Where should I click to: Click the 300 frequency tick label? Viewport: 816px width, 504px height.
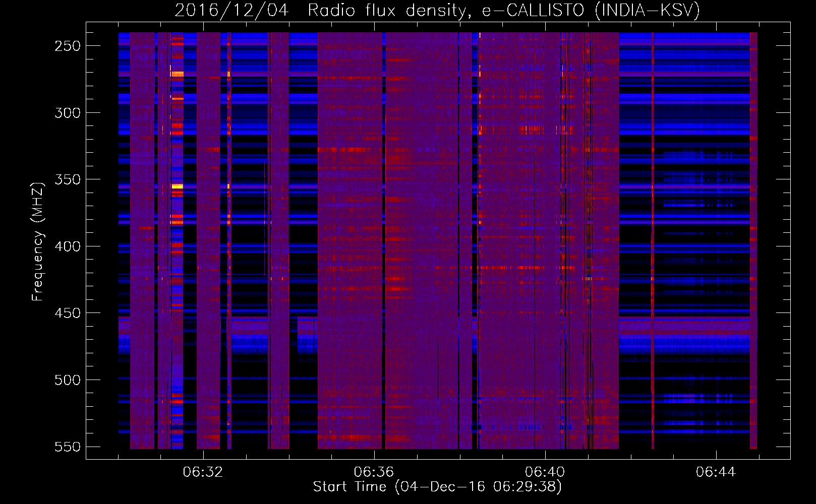point(68,113)
